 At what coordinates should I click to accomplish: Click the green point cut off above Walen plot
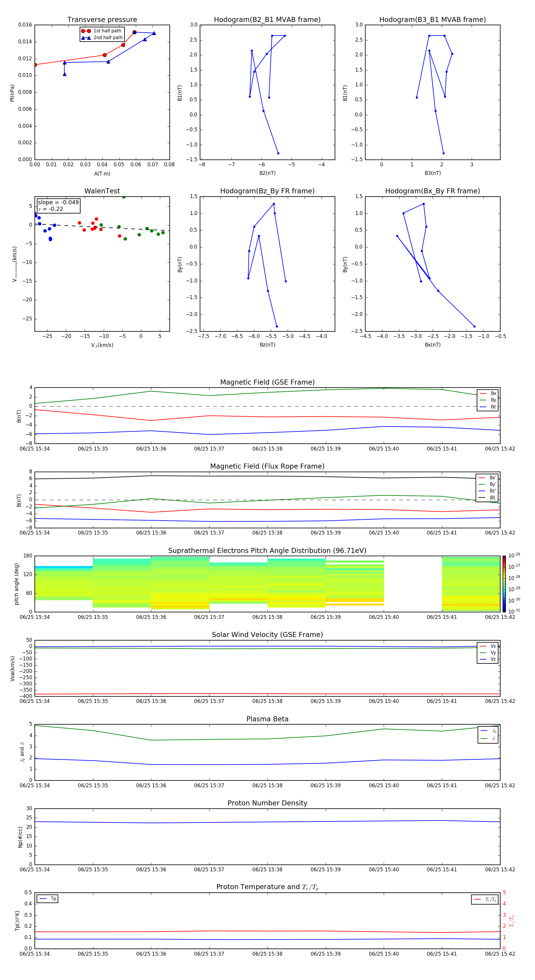tap(124, 197)
